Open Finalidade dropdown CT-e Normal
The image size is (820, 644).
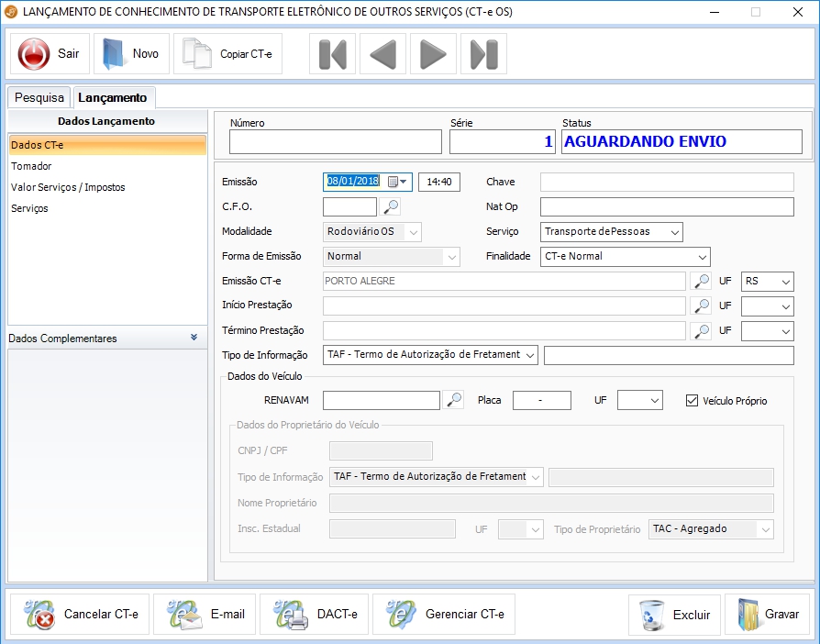pyautogui.click(x=625, y=256)
